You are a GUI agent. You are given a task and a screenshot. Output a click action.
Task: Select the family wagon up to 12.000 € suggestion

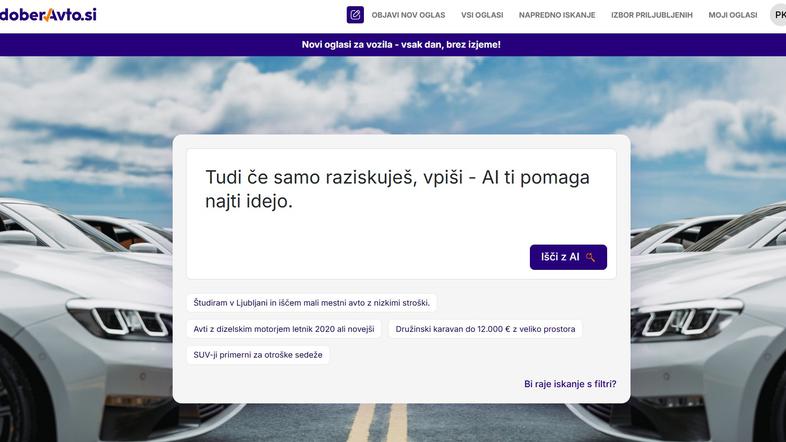(x=484, y=328)
